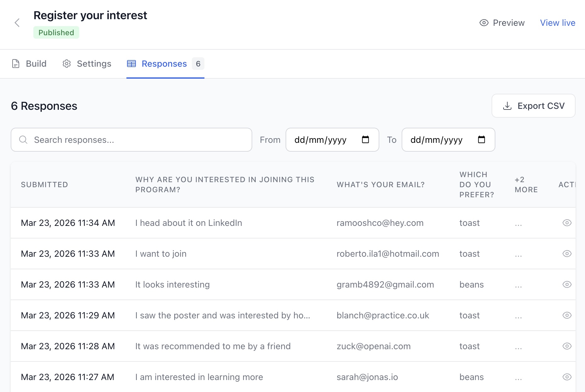Viewport: 585px width, 392px height.
Task: Click the View live link
Action: (557, 23)
